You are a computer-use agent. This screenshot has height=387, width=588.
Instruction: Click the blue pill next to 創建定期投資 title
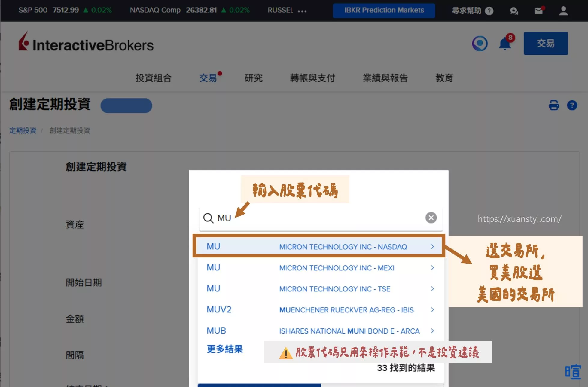pyautogui.click(x=126, y=105)
